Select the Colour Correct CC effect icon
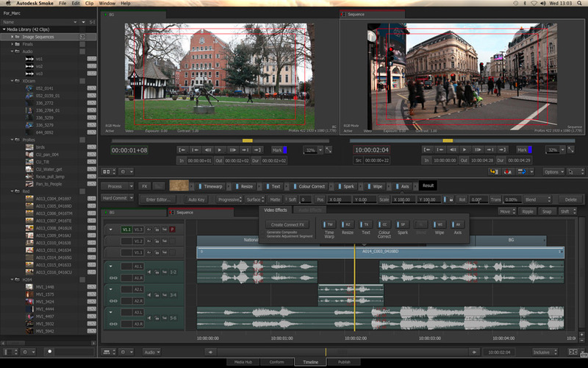This screenshot has width=588, height=368. click(384, 224)
